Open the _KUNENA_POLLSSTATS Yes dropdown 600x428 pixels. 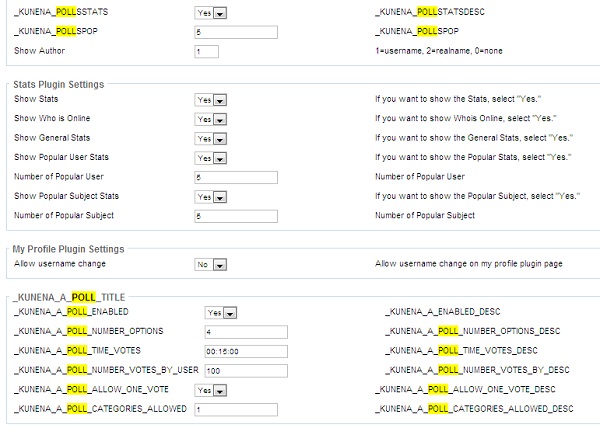point(209,15)
